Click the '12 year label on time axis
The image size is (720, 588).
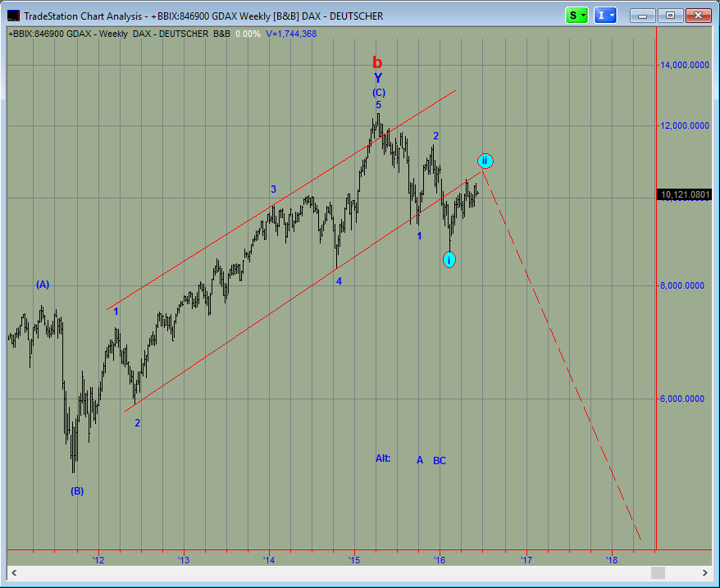[x=98, y=560]
